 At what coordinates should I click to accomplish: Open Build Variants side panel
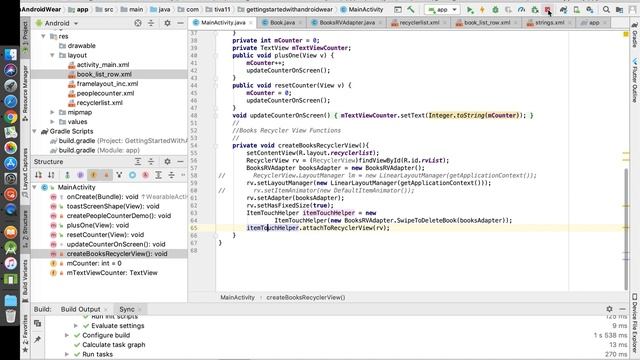[25, 281]
